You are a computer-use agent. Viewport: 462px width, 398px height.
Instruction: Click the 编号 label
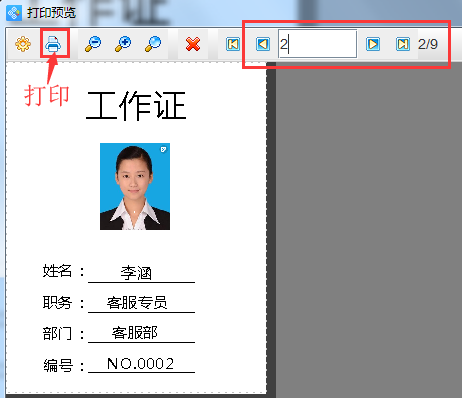click(x=58, y=365)
